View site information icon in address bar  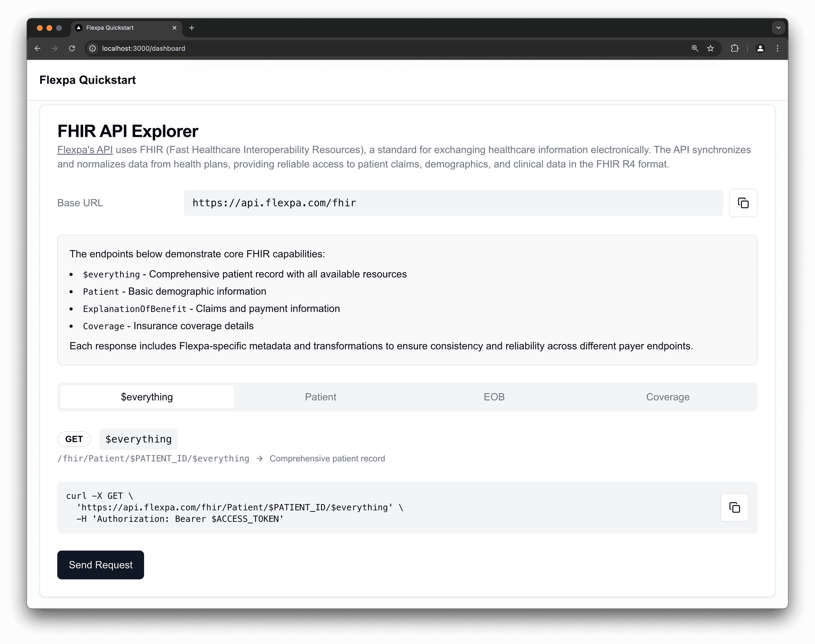[x=92, y=48]
